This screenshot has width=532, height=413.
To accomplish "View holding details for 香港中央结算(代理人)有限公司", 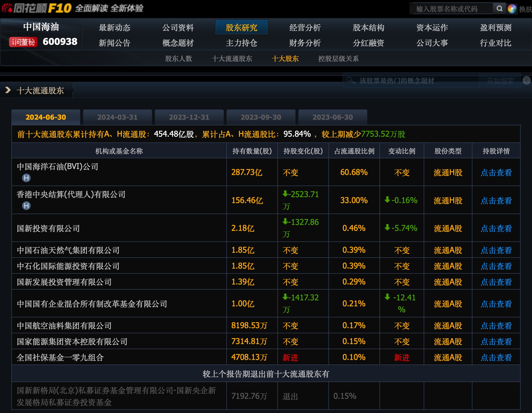I will tap(496, 201).
